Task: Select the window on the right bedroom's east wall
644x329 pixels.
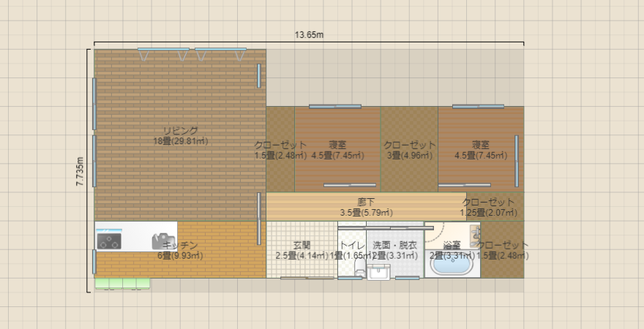Action: [x=517, y=160]
